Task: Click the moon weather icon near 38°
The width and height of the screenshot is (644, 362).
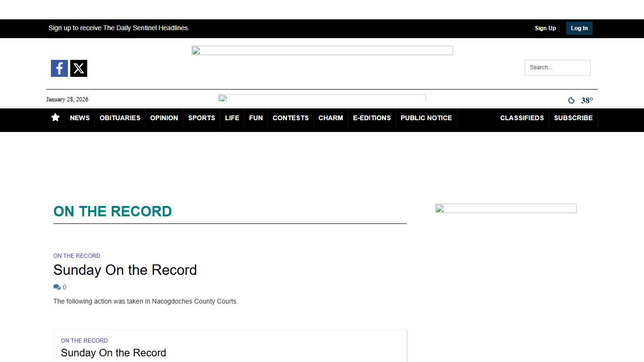Action: click(571, 100)
